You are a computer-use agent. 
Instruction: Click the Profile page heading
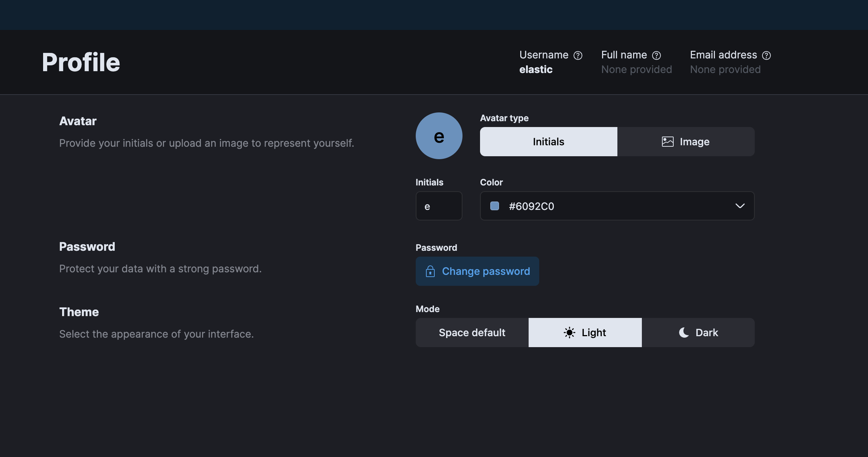81,62
